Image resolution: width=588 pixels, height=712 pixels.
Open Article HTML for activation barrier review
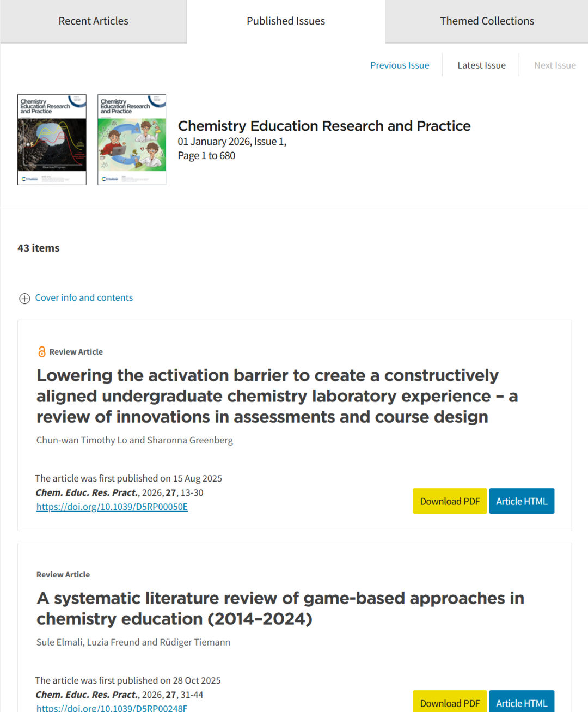521,501
